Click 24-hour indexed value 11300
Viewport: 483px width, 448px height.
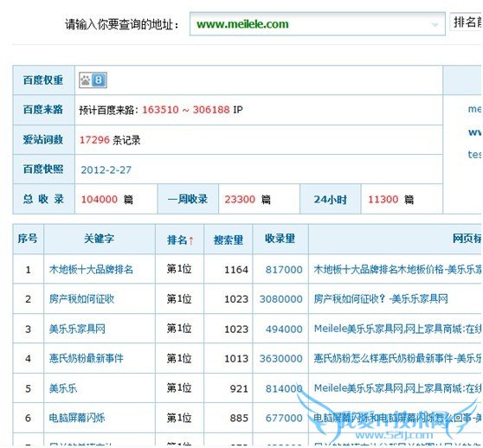click(383, 200)
